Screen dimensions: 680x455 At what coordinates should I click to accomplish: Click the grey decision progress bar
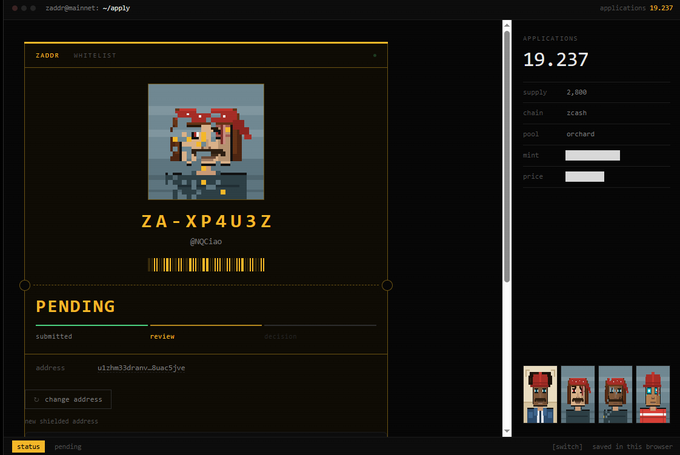(320, 325)
